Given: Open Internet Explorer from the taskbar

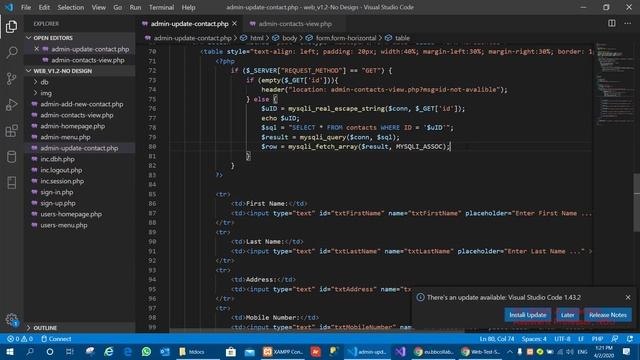Looking at the screenshot, I should (109, 351).
